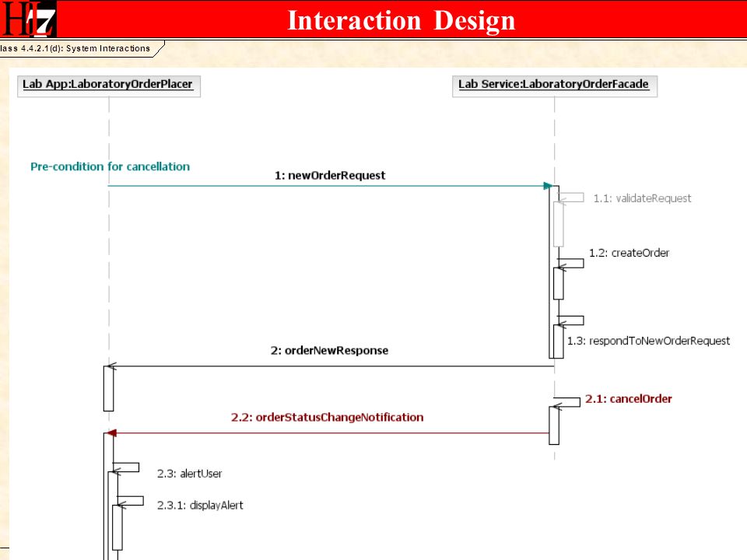Screen dimensions: 747x560
Task: Select the createOrder activation bar
Action: tap(559, 283)
